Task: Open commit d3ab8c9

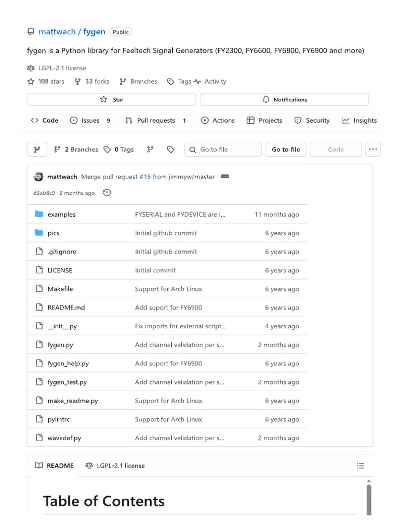Action: click(x=44, y=193)
